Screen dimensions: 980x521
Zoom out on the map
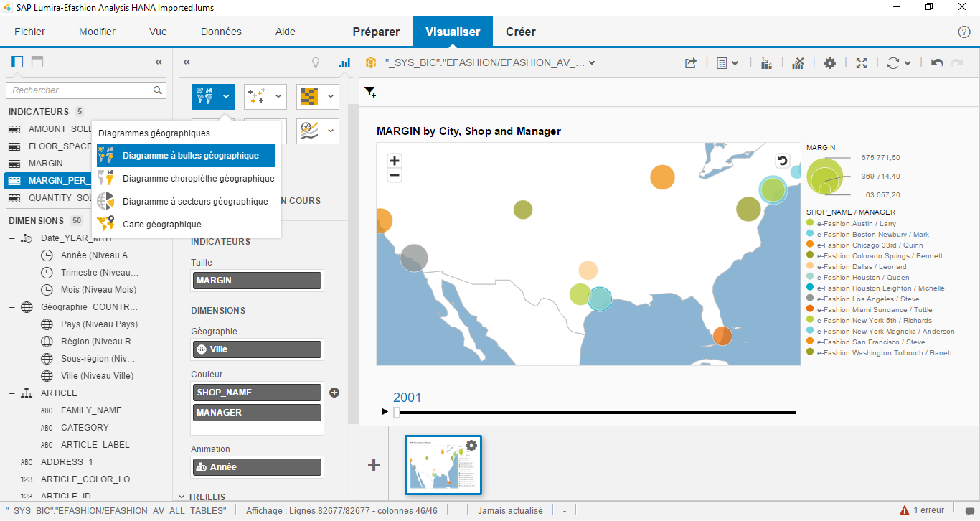pos(394,175)
